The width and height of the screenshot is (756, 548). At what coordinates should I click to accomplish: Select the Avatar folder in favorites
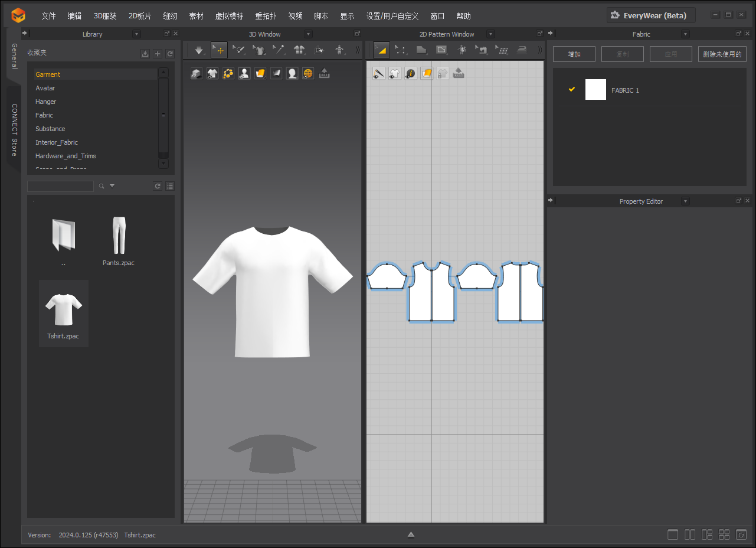(45, 88)
